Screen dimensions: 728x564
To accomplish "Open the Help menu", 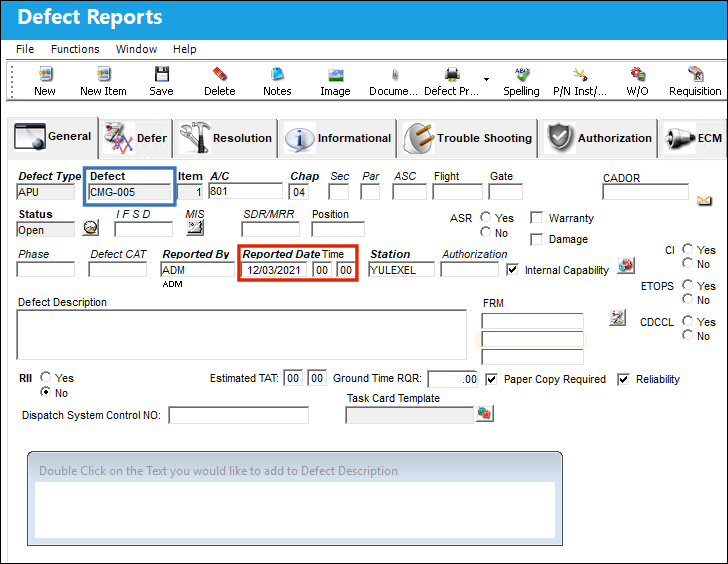I will pyautogui.click(x=185, y=49).
